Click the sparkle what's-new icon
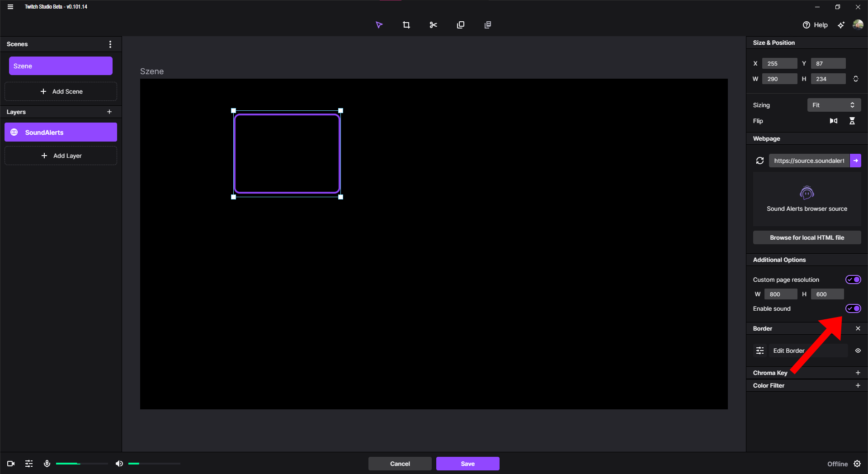The width and height of the screenshot is (868, 474). [841, 25]
